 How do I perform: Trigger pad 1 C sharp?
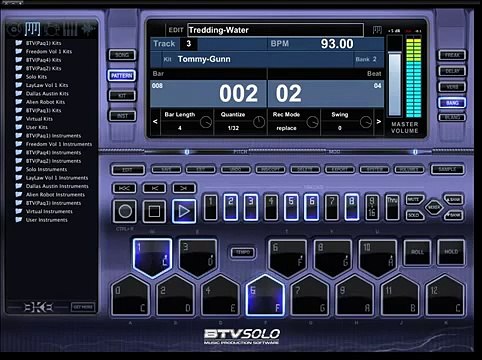[152, 257]
